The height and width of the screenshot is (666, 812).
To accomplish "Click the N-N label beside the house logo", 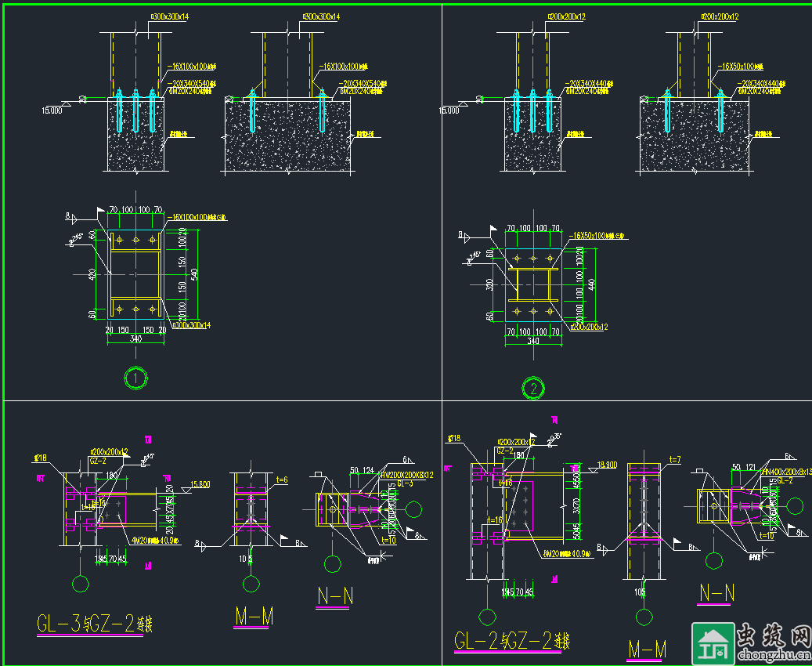I will pyautogui.click(x=716, y=594).
